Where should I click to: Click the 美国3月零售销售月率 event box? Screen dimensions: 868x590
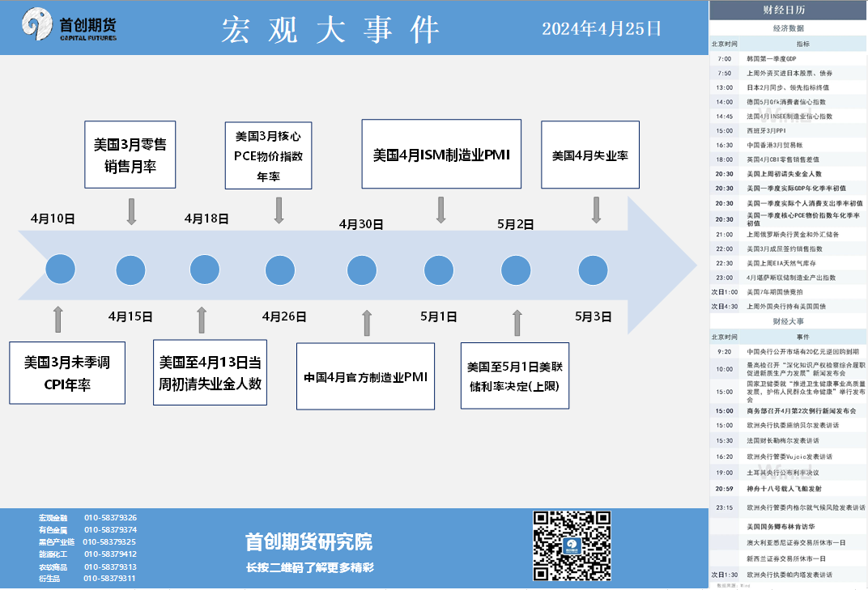[130, 155]
